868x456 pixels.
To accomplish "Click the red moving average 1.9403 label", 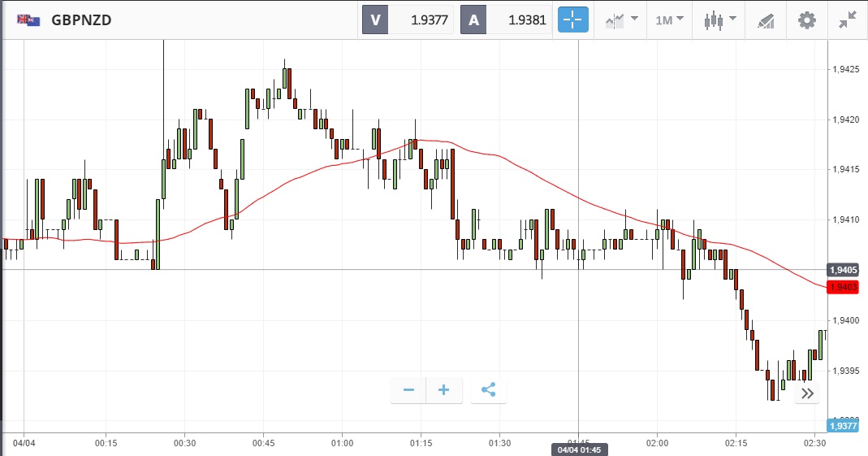I will click(842, 287).
